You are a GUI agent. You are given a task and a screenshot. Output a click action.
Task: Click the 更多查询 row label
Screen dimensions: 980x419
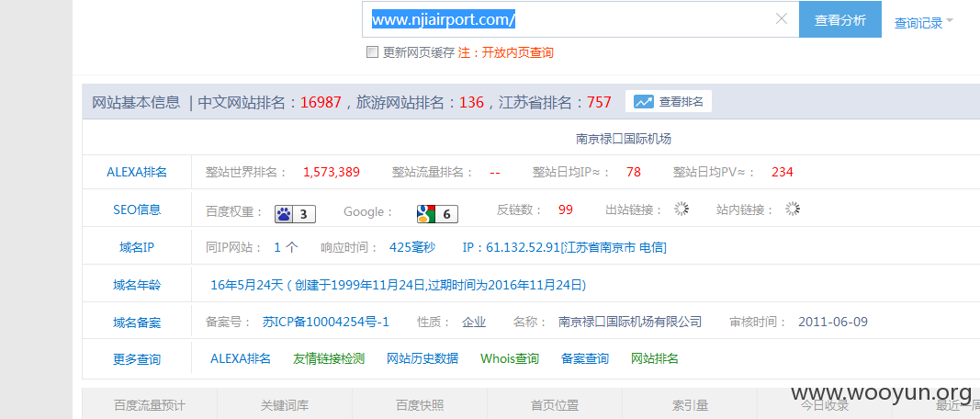click(x=137, y=359)
